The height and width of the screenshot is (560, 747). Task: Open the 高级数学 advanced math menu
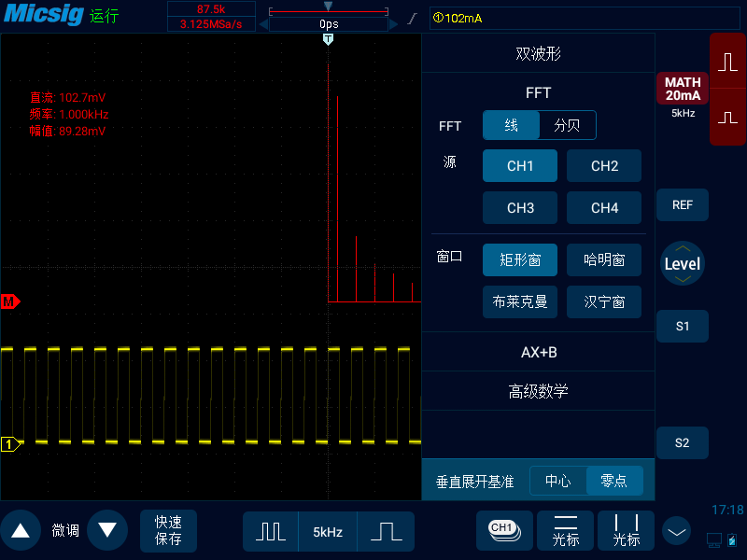[x=539, y=391]
